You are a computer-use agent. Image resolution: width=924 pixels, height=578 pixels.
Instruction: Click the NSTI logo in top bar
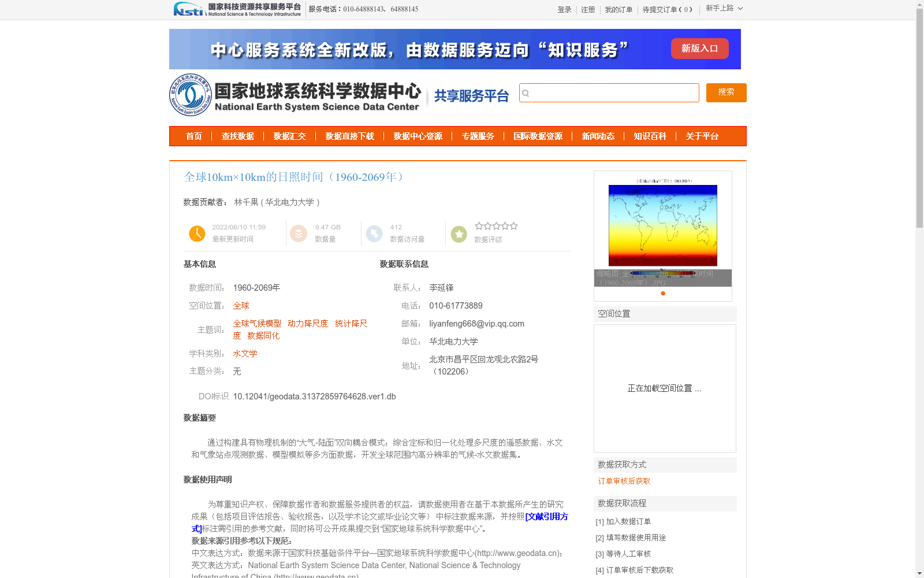tap(237, 9)
